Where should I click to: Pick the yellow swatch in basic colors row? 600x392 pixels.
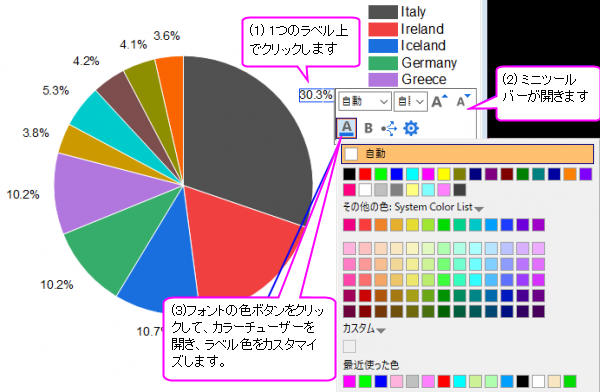click(x=444, y=174)
